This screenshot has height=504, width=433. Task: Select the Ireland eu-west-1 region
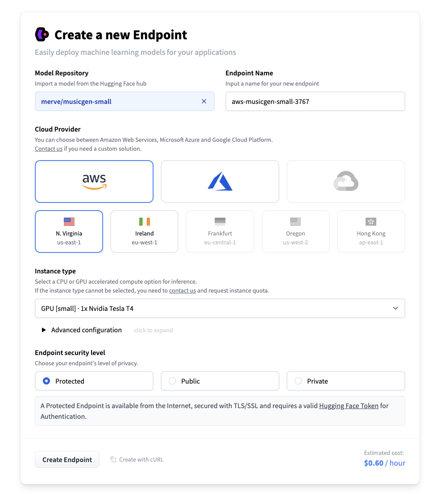pyautogui.click(x=144, y=231)
